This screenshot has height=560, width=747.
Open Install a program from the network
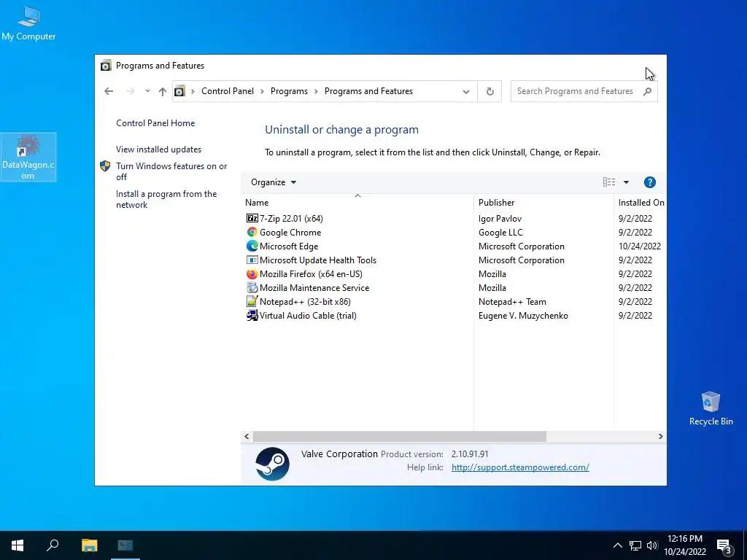(166, 199)
